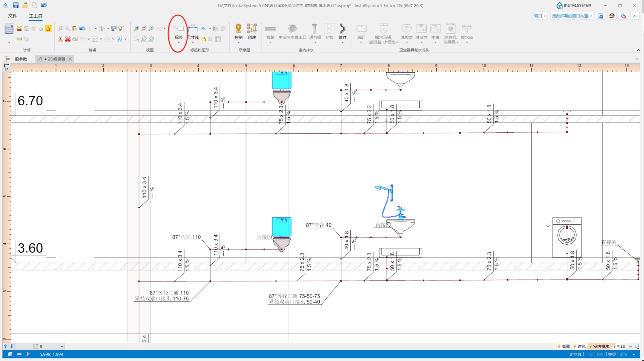The image size is (644, 361).
Task: Toggle visibility bulb of 底图 layer
Action: [x=559, y=346]
